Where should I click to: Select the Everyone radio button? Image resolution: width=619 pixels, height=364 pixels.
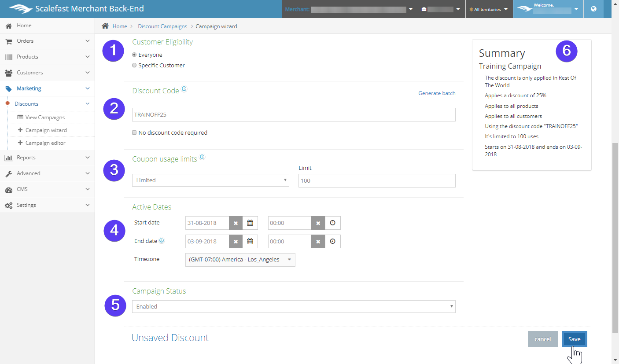tap(135, 55)
